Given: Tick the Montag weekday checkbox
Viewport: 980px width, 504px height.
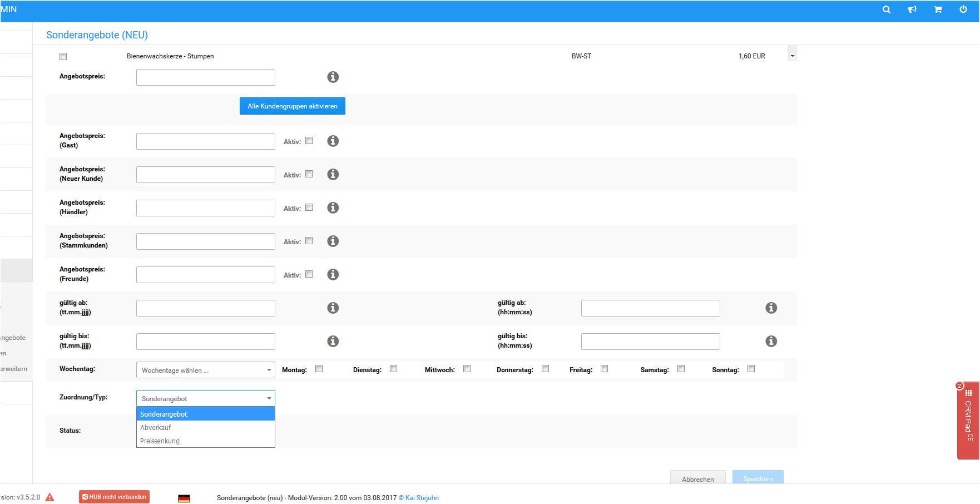Looking at the screenshot, I should (319, 369).
